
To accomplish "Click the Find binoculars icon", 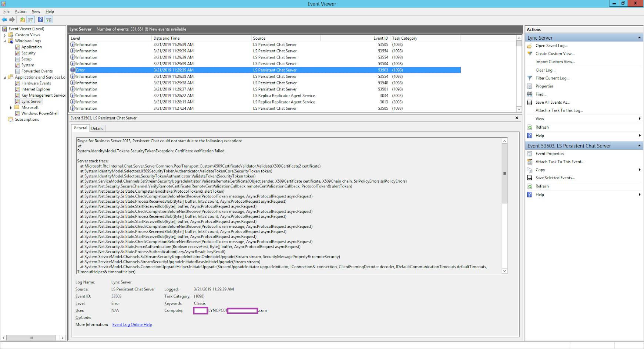I will click(x=530, y=94).
